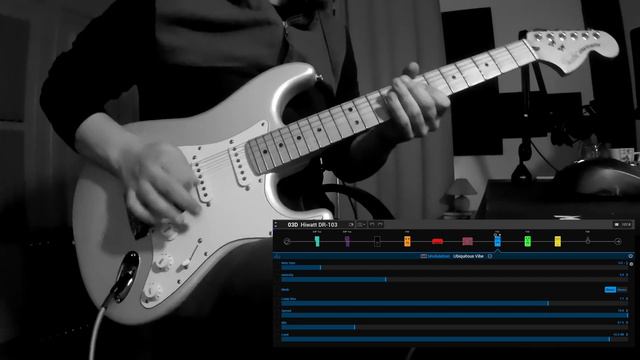Viewport: 640px width, 360px height.
Task: Open the dropdown next to the save icon
Action: click(x=361, y=224)
